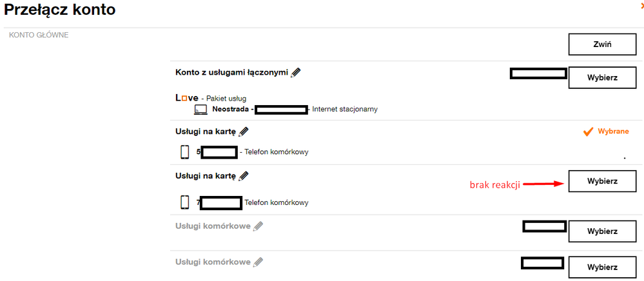This screenshot has height=281, width=644.
Task: Click the orange Wybrane checkmark
Action: pos(588,131)
